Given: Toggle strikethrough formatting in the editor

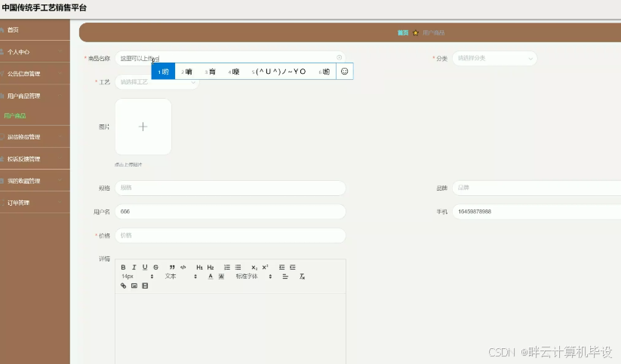Looking at the screenshot, I should point(155,268).
